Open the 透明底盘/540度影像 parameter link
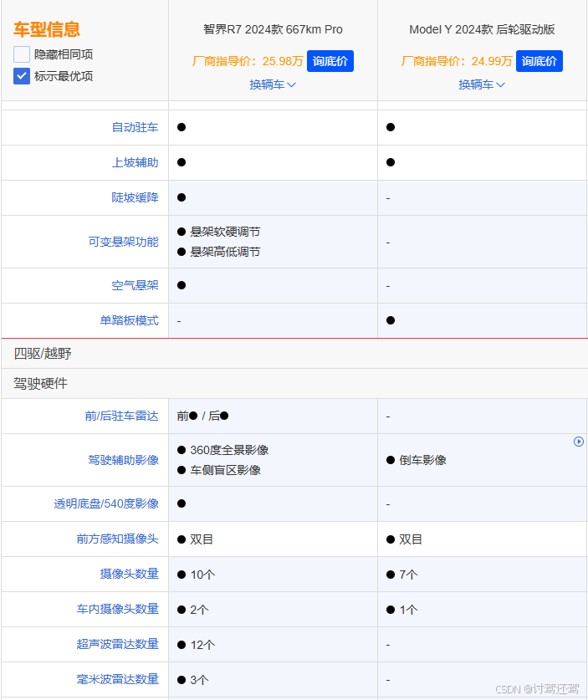Viewport: 588px width, 700px height. tap(106, 503)
